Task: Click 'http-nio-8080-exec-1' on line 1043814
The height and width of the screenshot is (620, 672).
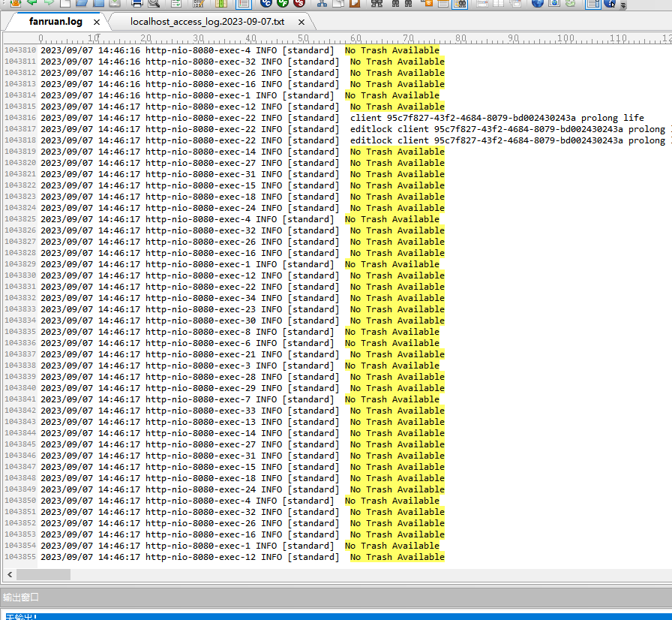Action: coord(198,95)
